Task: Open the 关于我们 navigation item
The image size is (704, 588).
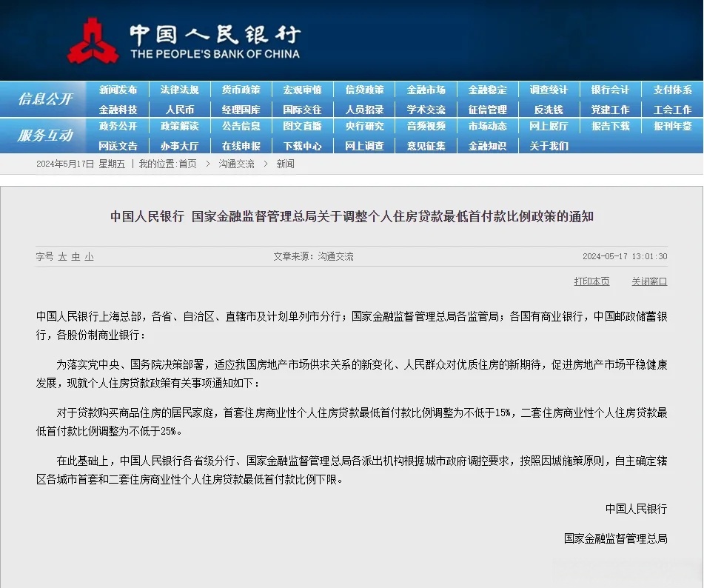Action: tap(548, 146)
